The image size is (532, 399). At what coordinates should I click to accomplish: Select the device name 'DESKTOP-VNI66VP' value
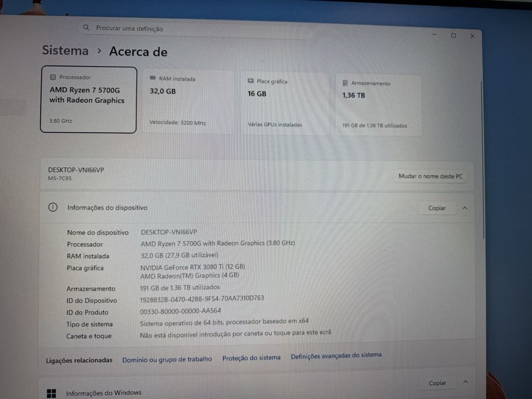click(169, 232)
